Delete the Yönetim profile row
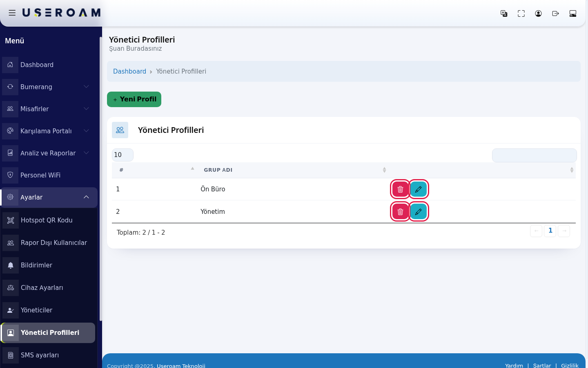The image size is (588, 368). click(x=400, y=212)
